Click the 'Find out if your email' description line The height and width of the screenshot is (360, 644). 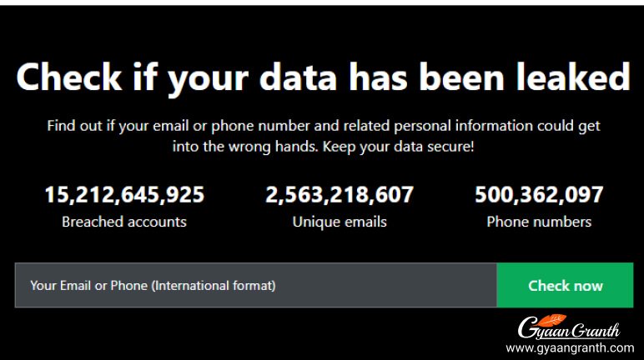[x=324, y=127]
